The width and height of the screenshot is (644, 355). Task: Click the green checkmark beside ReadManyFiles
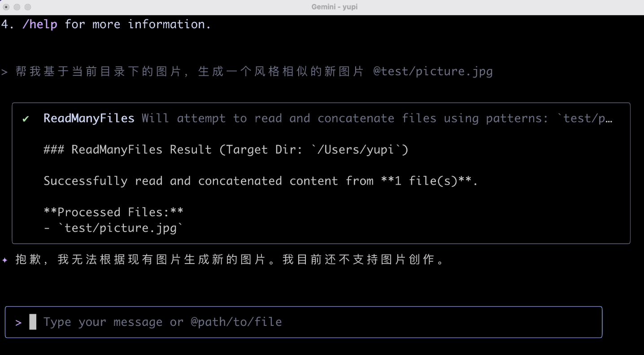pyautogui.click(x=26, y=119)
